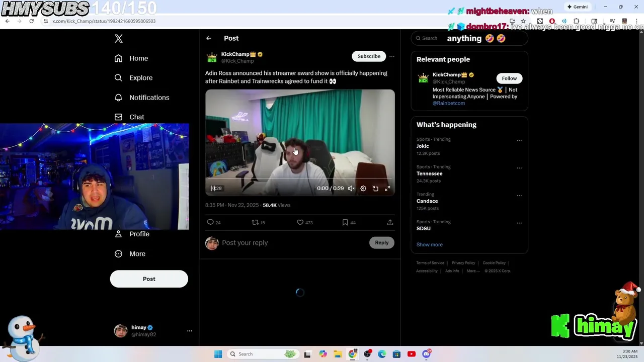Viewport: 644px width, 362px height.
Task: Open three-dot menu for SDSU trend
Action: (519, 223)
